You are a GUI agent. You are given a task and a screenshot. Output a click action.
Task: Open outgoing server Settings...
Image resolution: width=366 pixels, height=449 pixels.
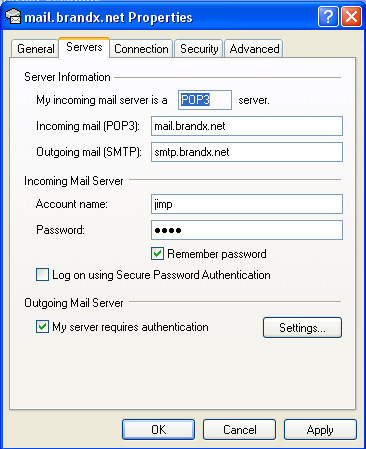click(302, 328)
